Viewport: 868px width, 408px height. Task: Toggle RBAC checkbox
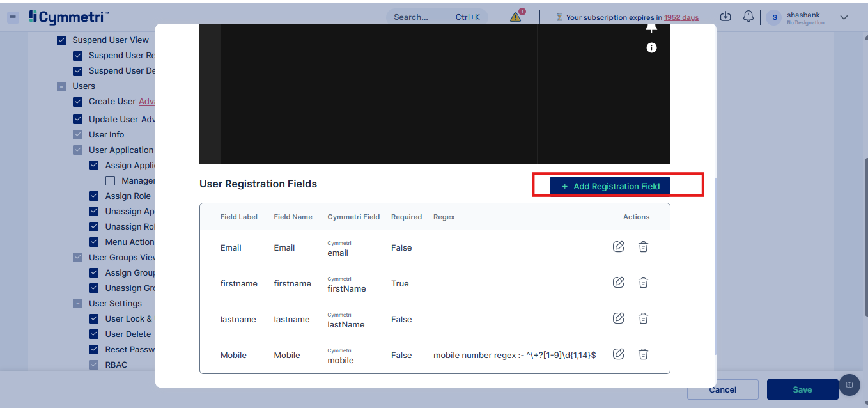click(94, 365)
